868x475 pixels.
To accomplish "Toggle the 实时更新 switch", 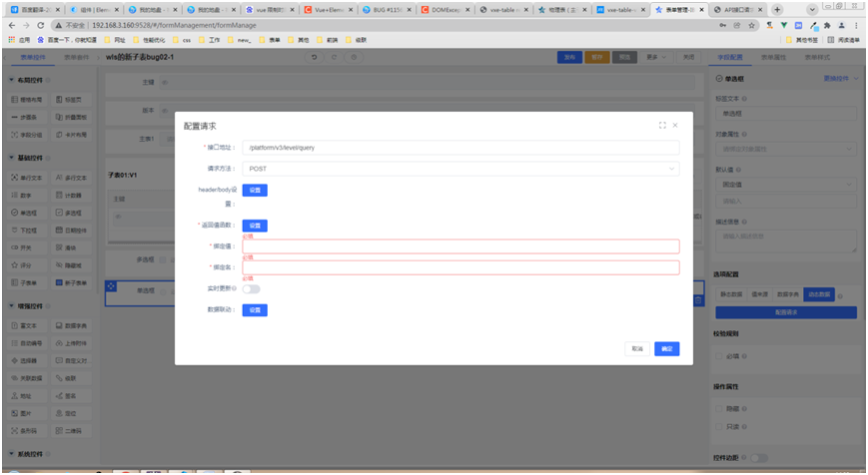I will tap(251, 288).
